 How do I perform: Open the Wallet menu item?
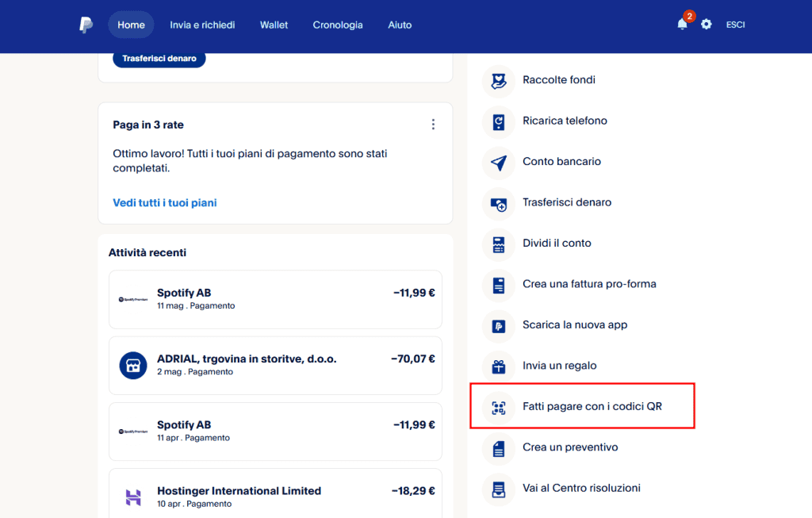click(274, 25)
